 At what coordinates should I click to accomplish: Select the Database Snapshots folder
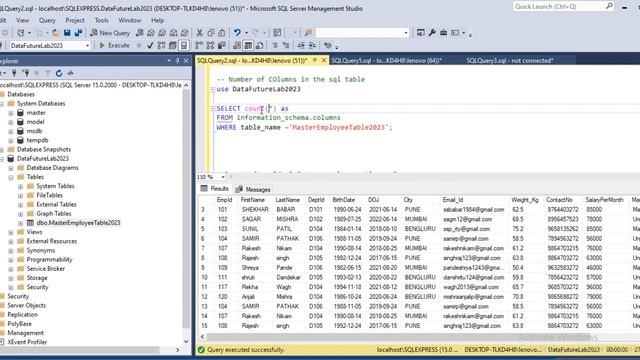pyautogui.click(x=44, y=149)
